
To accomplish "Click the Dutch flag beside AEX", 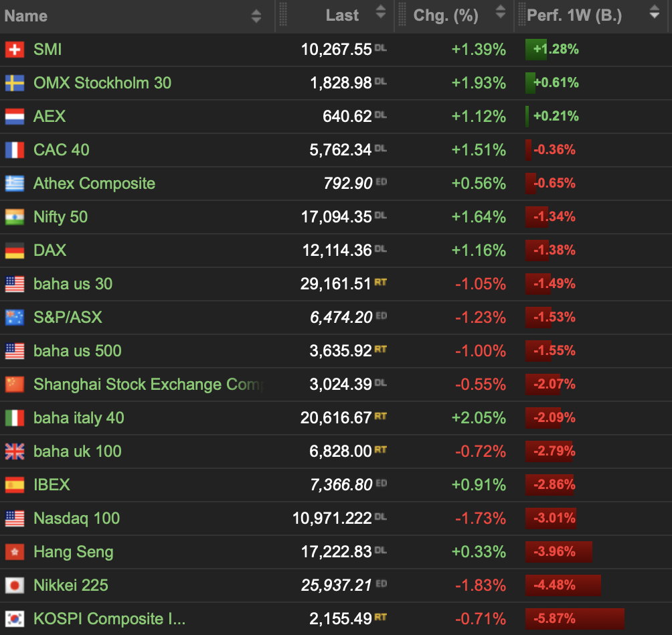I will [15, 117].
